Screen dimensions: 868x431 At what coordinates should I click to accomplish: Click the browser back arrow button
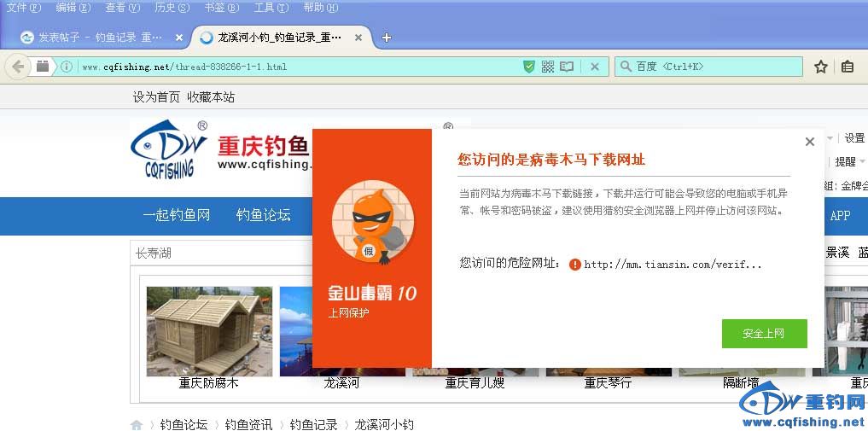point(18,67)
